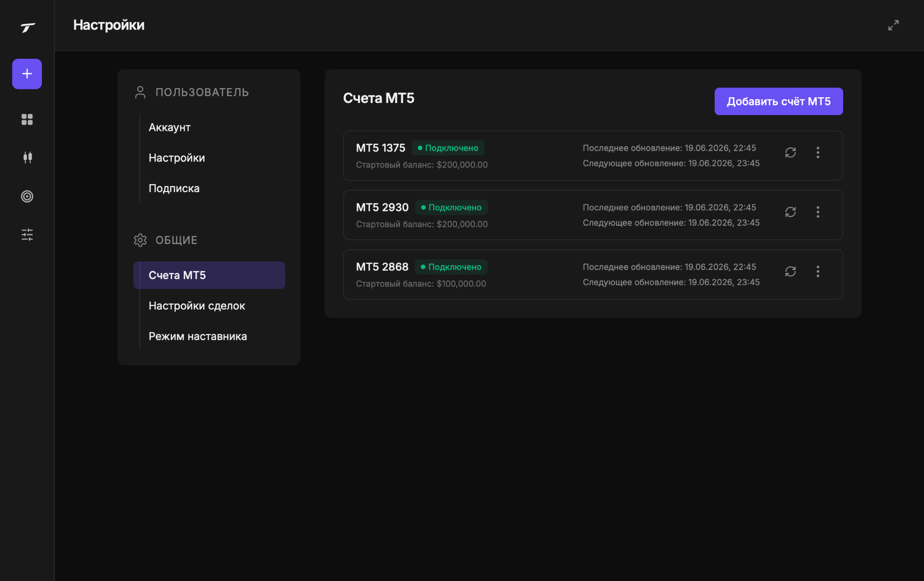Click the MT5 1375 account name
Viewport: 924px width, 581px height.
pos(380,148)
